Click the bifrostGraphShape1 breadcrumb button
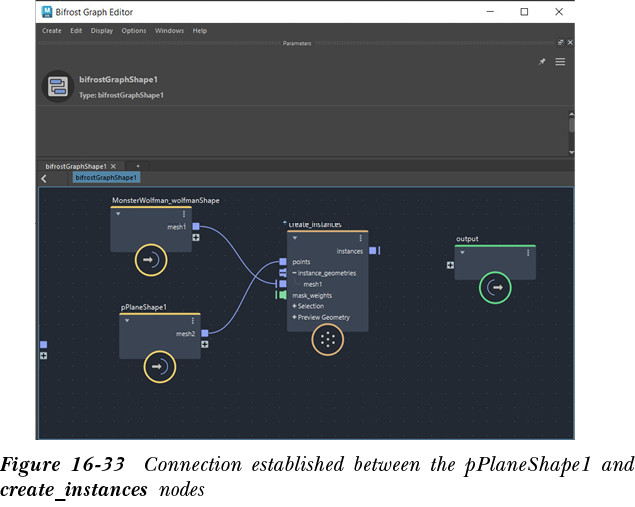 pyautogui.click(x=106, y=178)
